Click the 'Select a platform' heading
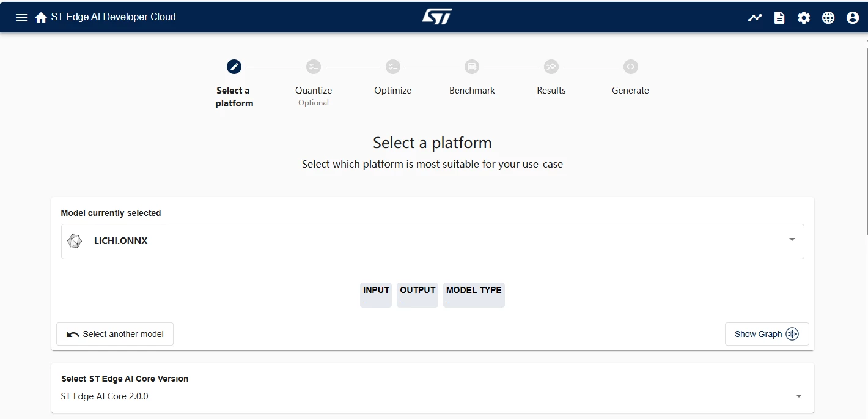The width and height of the screenshot is (868, 419). point(432,143)
